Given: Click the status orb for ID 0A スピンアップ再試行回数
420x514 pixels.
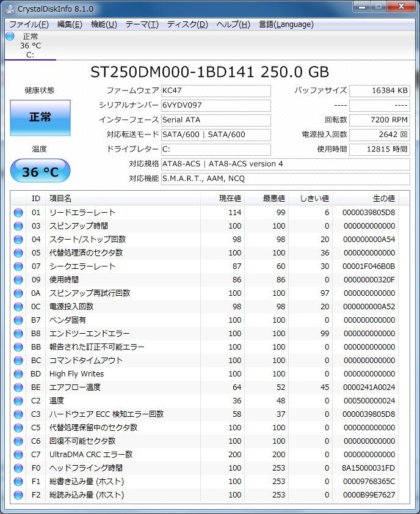Looking at the screenshot, I should [18, 293].
